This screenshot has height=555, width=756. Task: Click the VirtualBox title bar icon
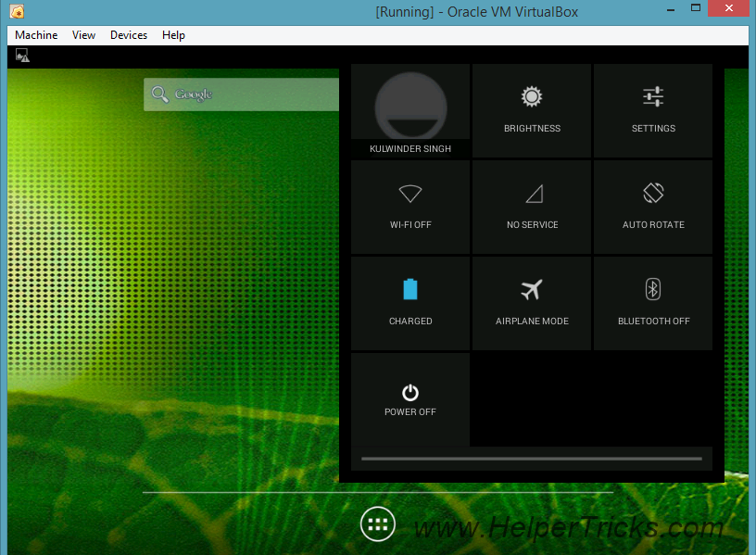coord(17,11)
